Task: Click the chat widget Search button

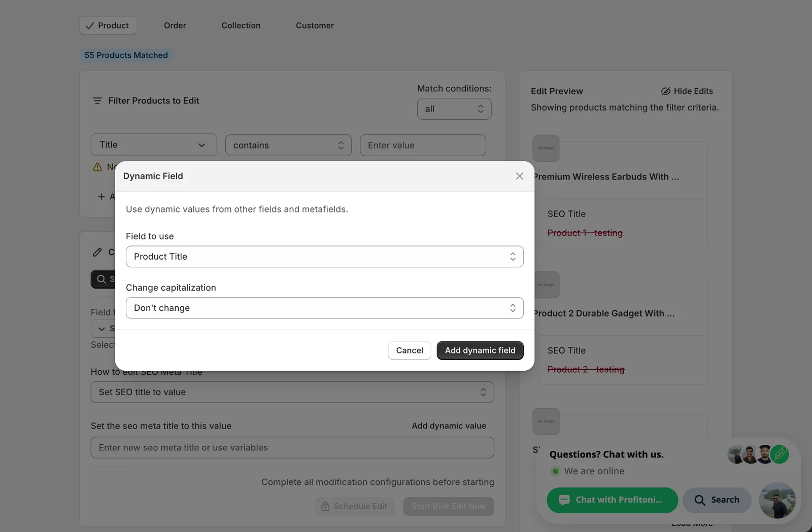Action: click(717, 500)
